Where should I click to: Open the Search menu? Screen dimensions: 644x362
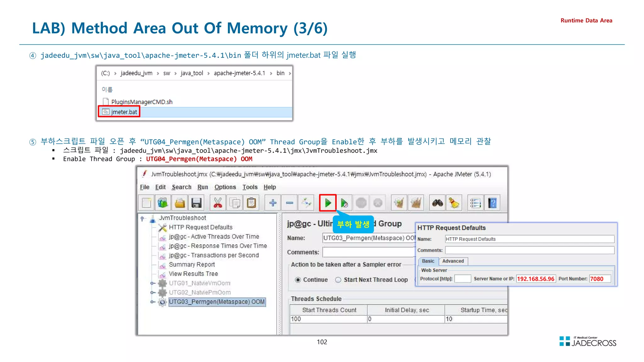tap(181, 187)
